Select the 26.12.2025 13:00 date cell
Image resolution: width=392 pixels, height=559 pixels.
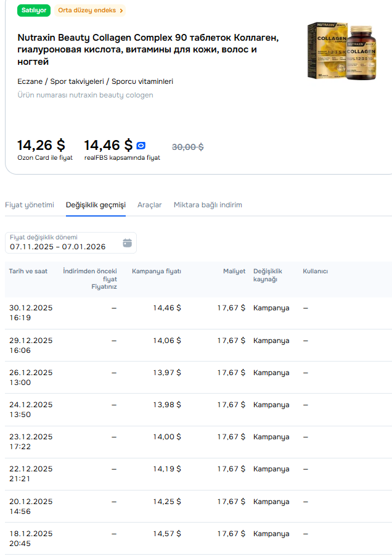pyautogui.click(x=31, y=378)
